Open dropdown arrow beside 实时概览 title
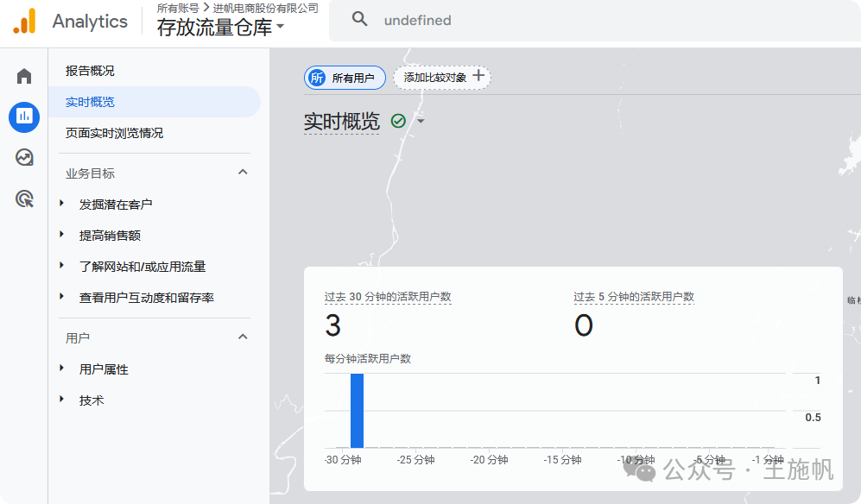The height and width of the screenshot is (504, 861). click(x=421, y=121)
